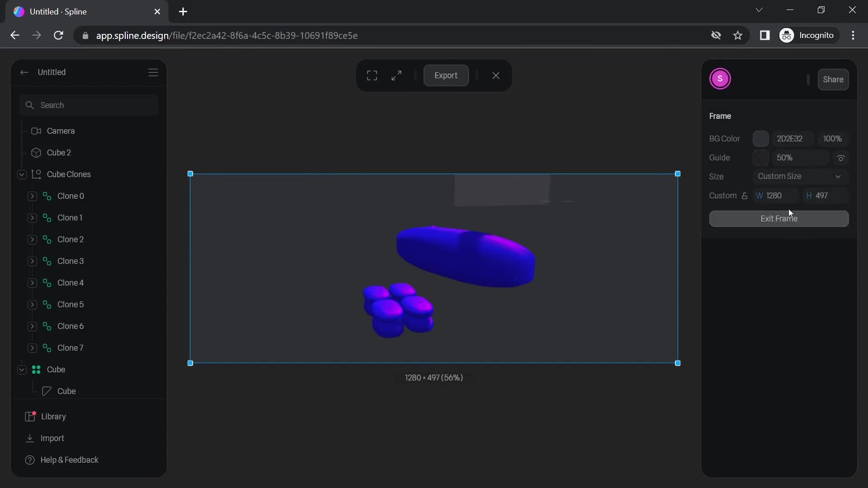This screenshot has height=488, width=868.
Task: Click the Export button
Action: 446,75
